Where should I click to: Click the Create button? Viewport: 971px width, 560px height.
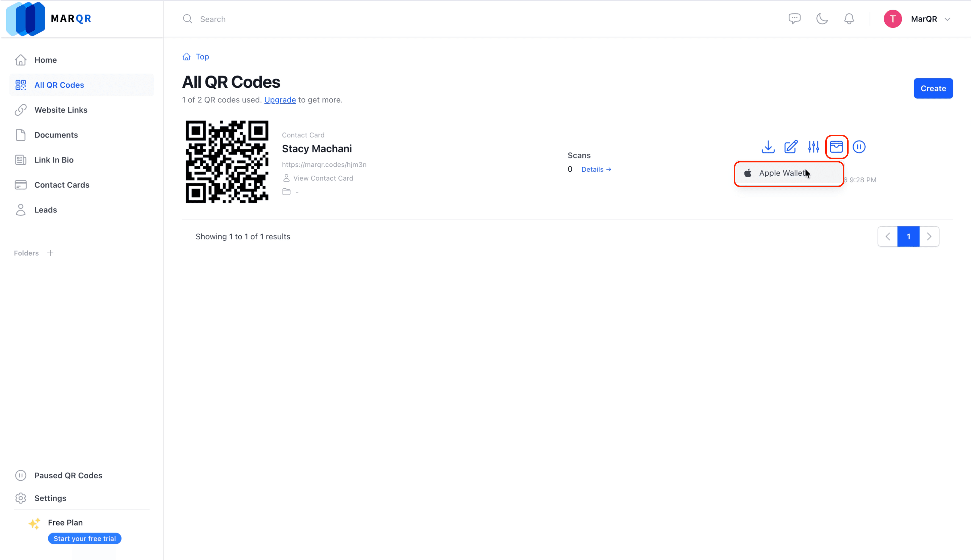(x=933, y=88)
